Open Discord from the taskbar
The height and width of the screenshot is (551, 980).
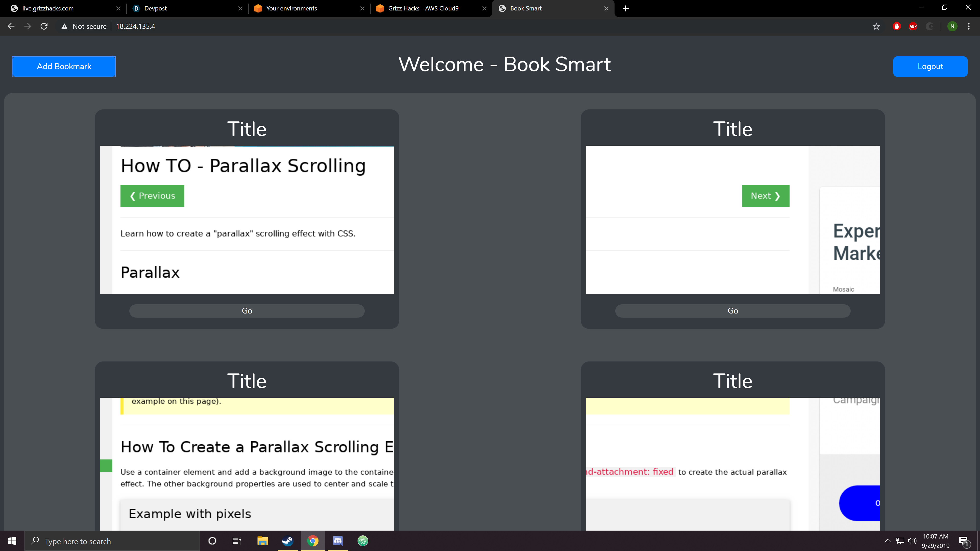pos(338,541)
